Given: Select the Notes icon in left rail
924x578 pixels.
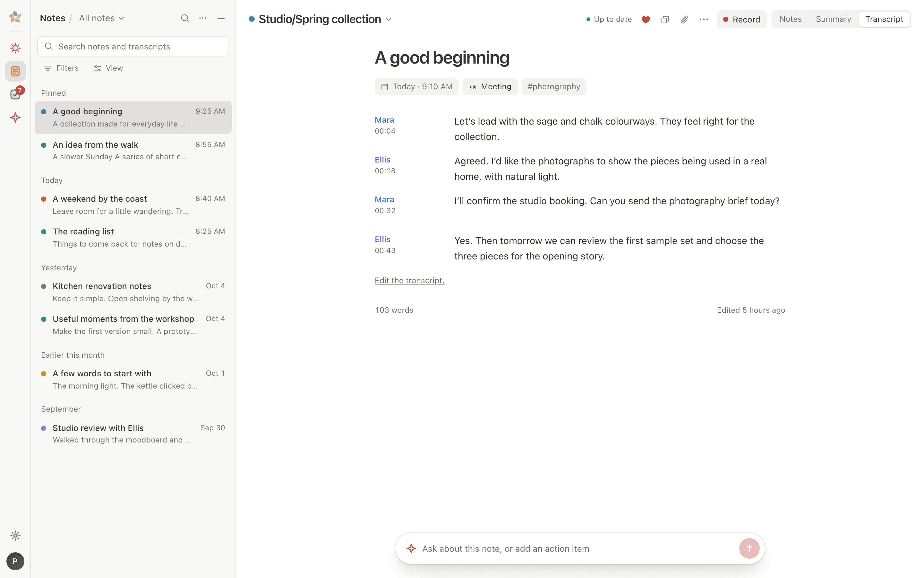Looking at the screenshot, I should tap(15, 71).
